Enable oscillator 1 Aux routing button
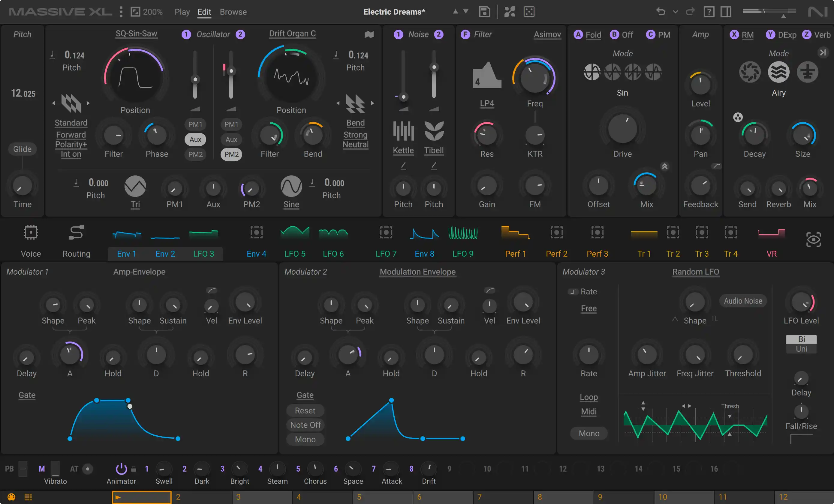Viewport: 834px width, 504px height. pyautogui.click(x=195, y=139)
